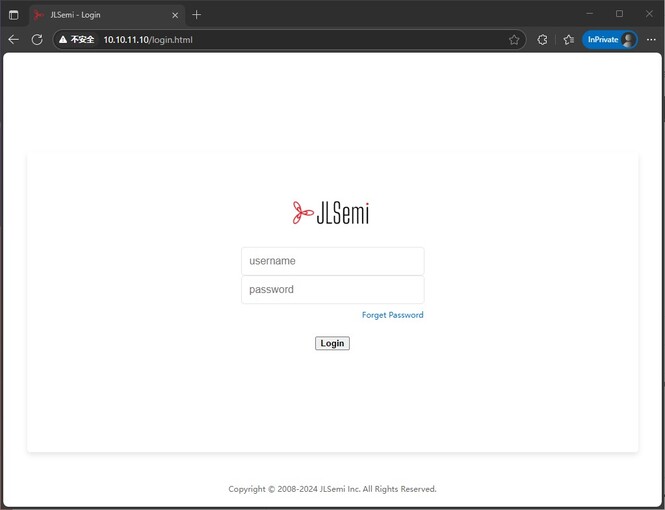
Task: Maximize the browser window
Action: (x=619, y=14)
